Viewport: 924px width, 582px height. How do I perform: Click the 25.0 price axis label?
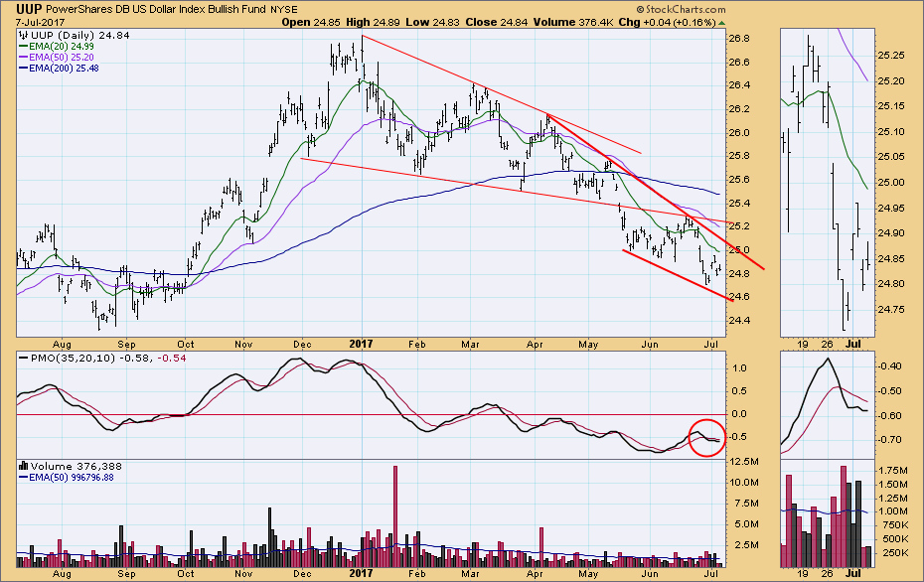point(739,250)
